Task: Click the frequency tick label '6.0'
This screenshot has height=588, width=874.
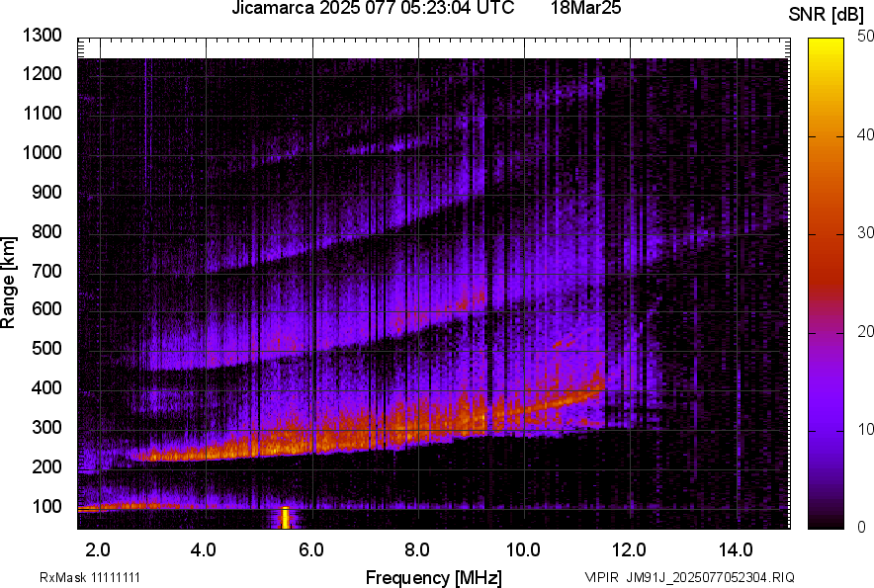Action: pos(311,550)
